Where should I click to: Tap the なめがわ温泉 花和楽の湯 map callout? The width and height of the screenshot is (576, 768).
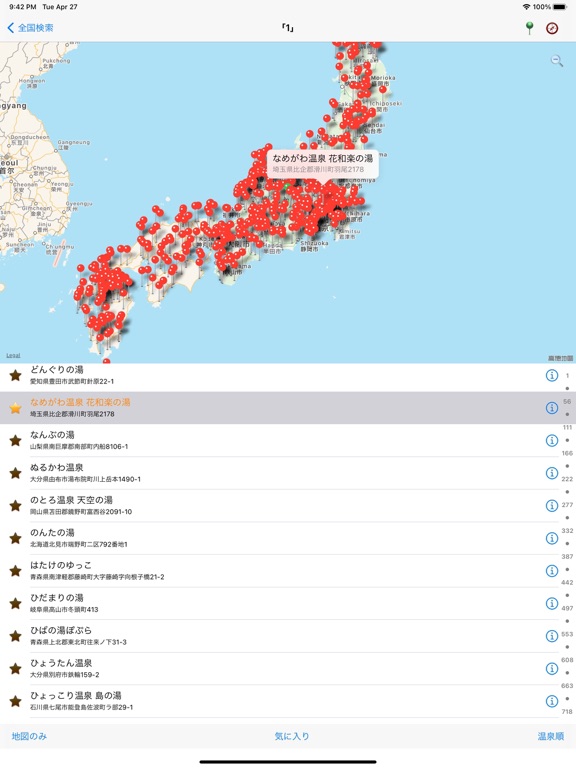pyautogui.click(x=322, y=164)
